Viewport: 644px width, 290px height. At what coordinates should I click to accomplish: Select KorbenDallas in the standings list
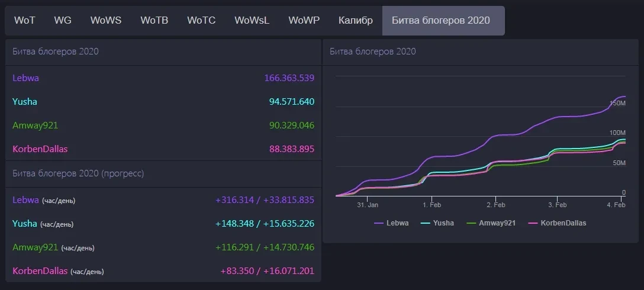pyautogui.click(x=40, y=149)
